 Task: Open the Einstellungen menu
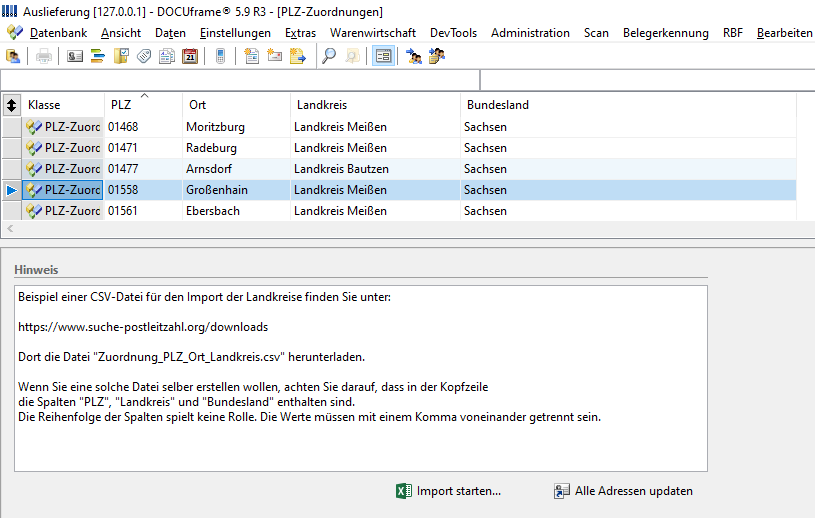[x=235, y=33]
